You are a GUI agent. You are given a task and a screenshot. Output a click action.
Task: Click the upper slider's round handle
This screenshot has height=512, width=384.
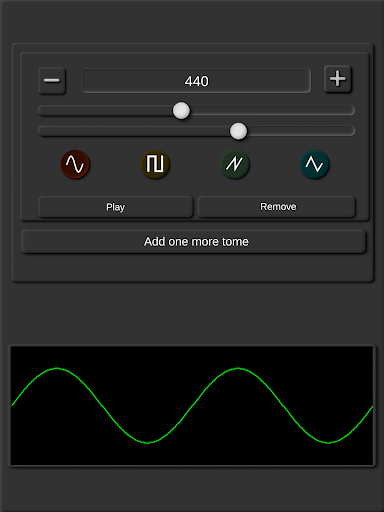181,111
